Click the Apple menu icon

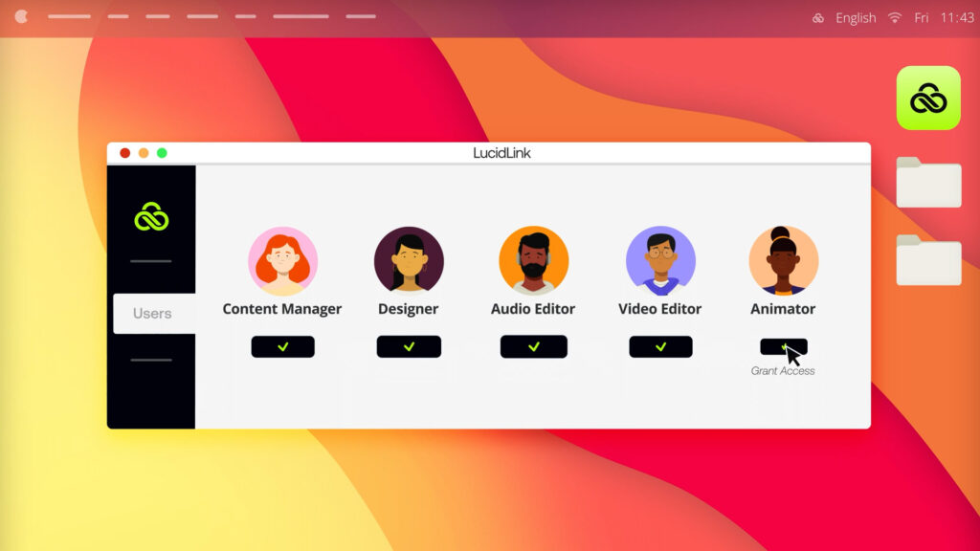(x=21, y=16)
